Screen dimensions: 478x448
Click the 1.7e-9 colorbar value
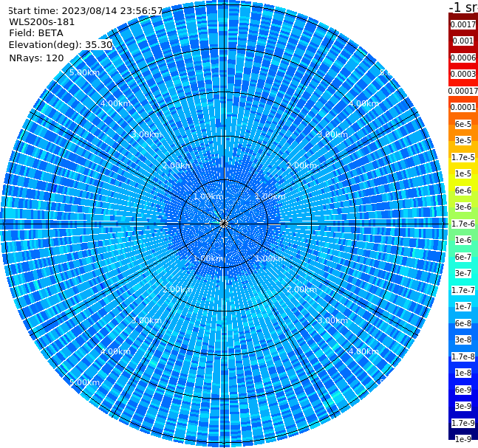(463, 423)
